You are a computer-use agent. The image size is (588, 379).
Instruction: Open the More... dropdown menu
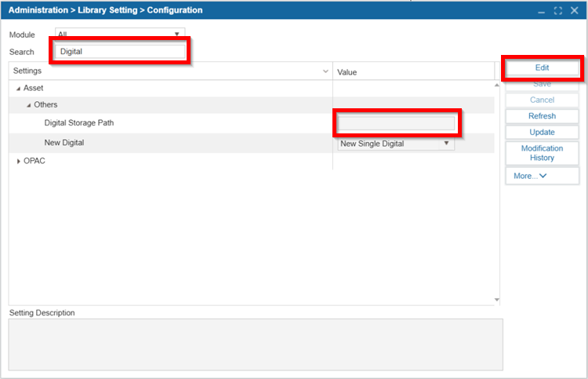(x=542, y=176)
